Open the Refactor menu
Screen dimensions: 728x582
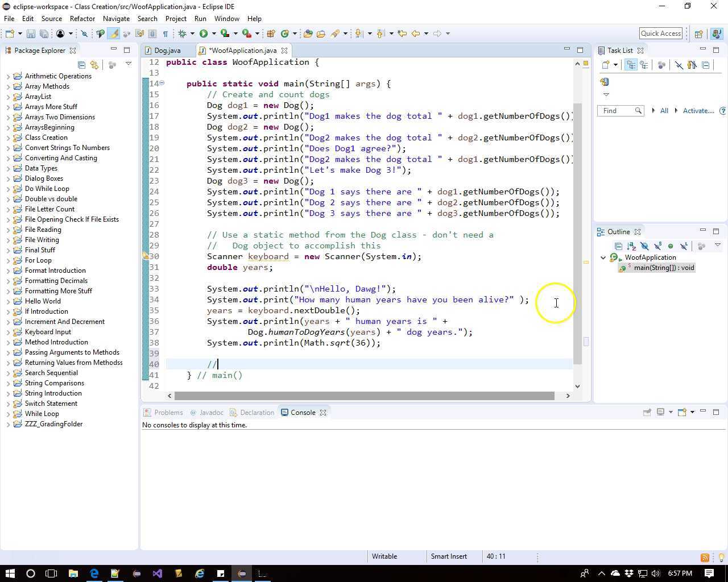[82, 18]
